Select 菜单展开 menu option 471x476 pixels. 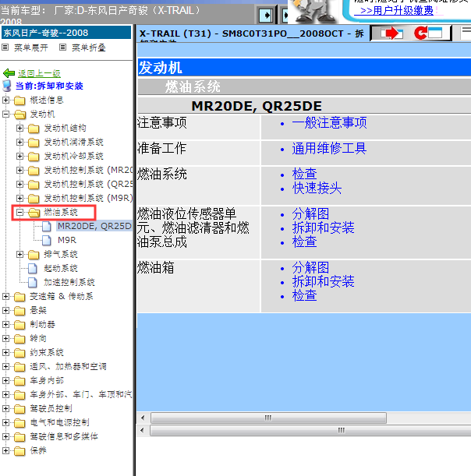pos(31,48)
